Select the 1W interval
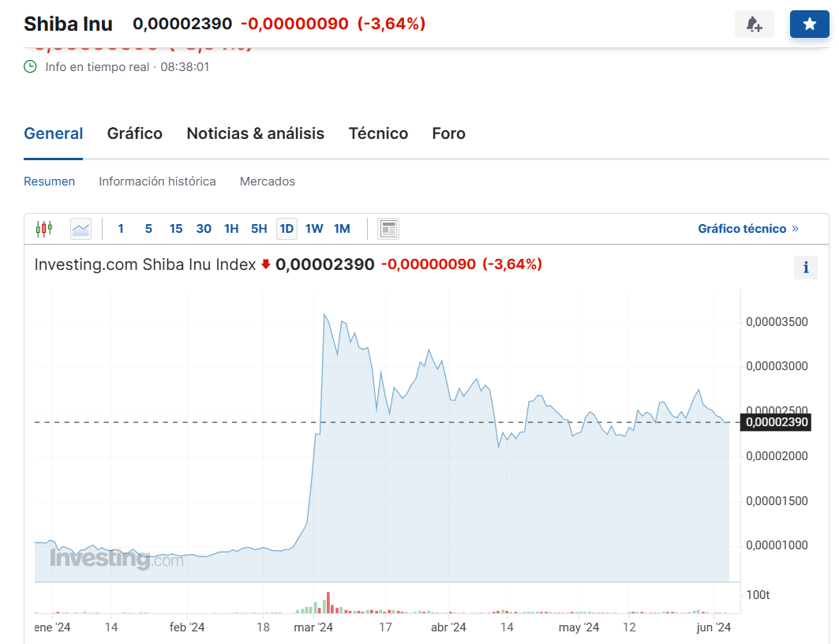This screenshot has width=839, height=644. tap(314, 229)
